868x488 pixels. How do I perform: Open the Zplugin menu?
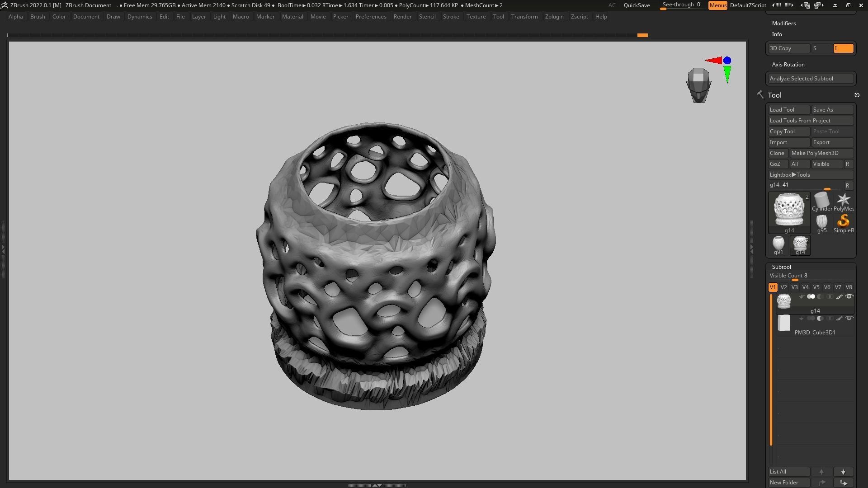pos(554,17)
